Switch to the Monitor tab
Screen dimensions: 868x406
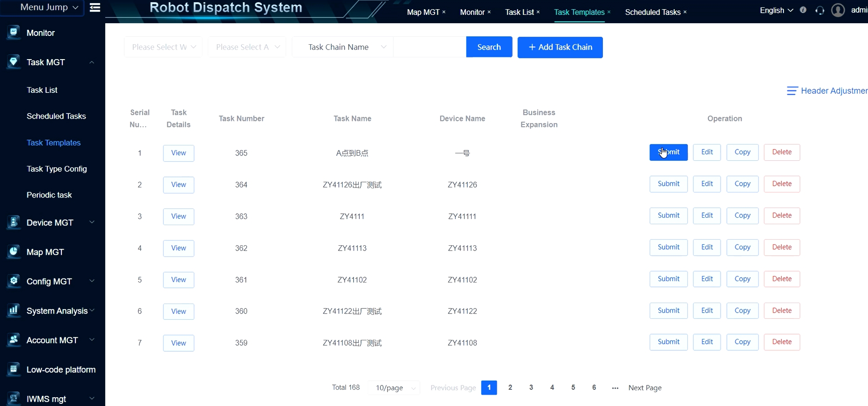click(472, 12)
